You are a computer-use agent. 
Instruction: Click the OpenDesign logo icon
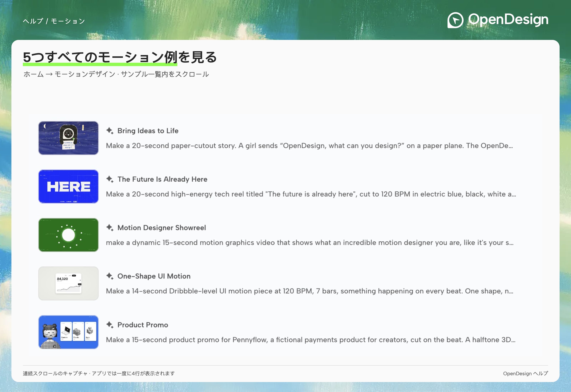click(x=455, y=20)
